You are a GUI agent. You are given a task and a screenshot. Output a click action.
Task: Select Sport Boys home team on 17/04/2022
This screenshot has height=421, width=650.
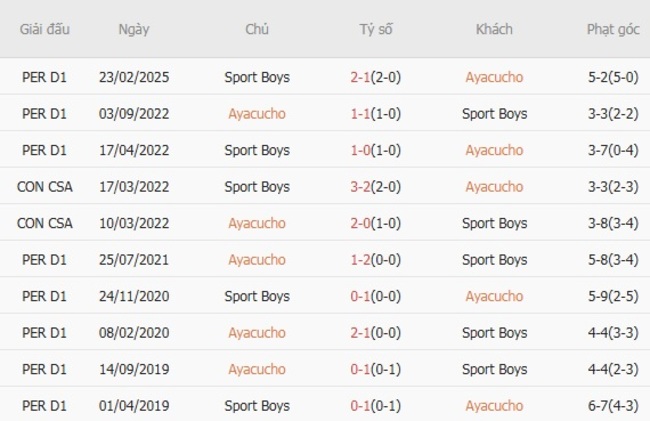pyautogui.click(x=257, y=150)
